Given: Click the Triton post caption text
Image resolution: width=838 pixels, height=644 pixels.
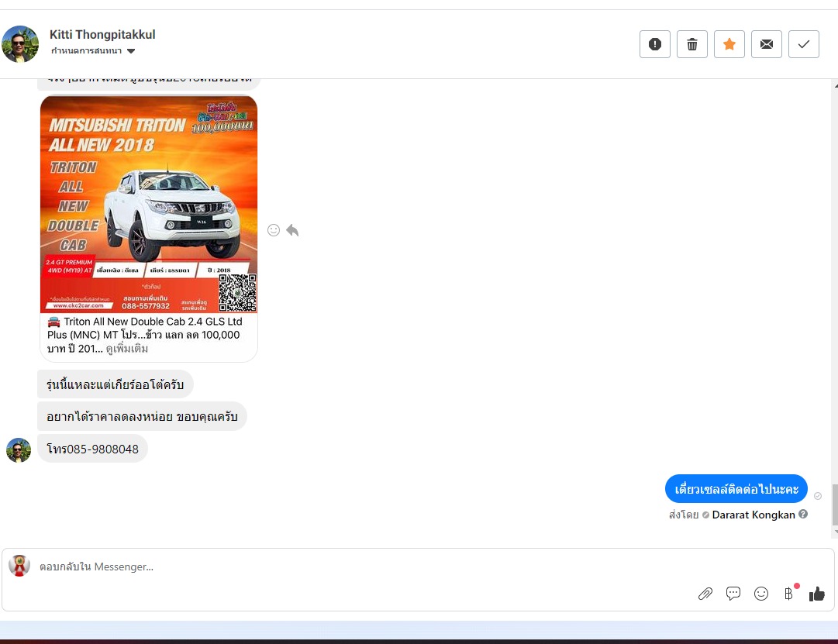Looking at the screenshot, I should (144, 335).
